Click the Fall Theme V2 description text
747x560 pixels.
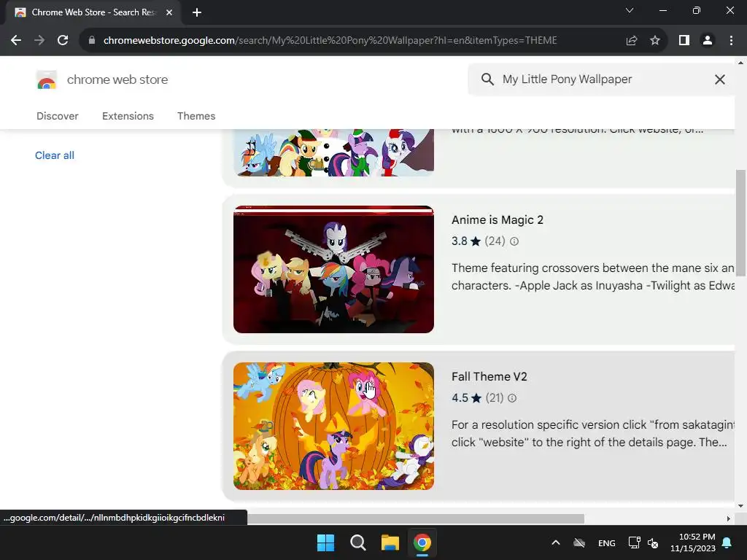[592, 433]
